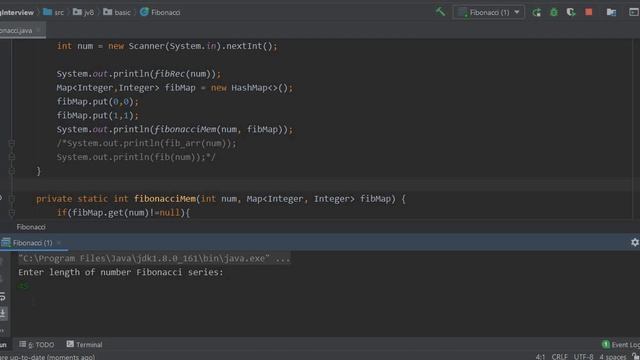The image size is (640, 360).
Task: Collapse the block comment fold marker
Action: click(x=11, y=143)
